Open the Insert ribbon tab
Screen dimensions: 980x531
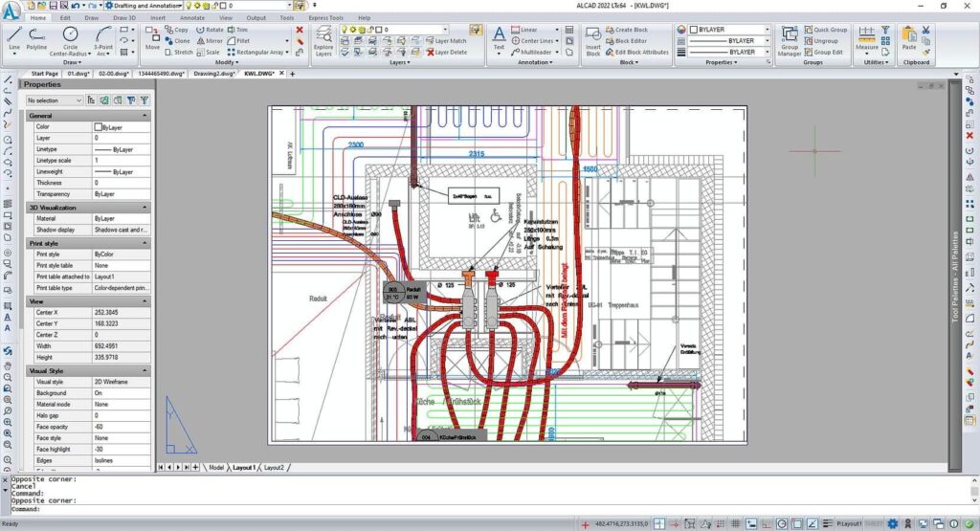158,18
